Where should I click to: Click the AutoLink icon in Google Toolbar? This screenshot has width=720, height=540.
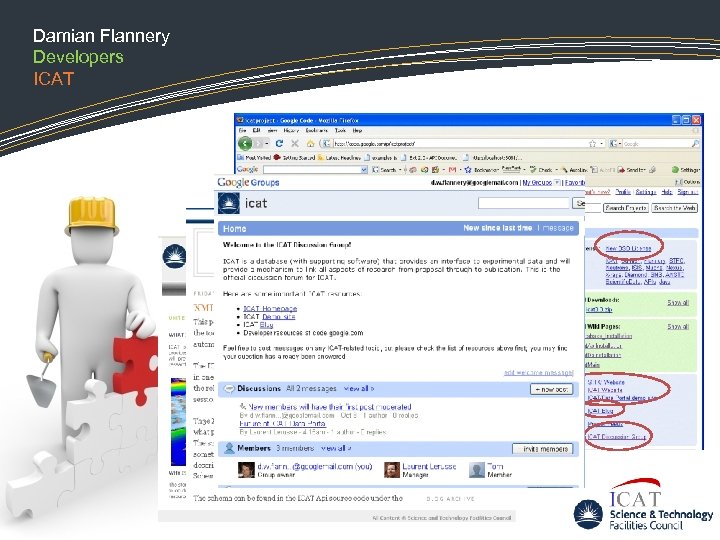[x=565, y=170]
